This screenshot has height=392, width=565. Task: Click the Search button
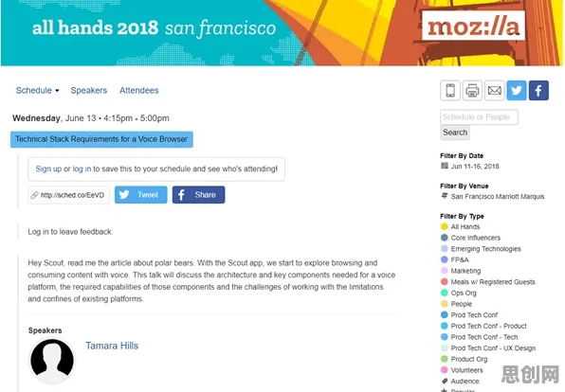tap(455, 133)
